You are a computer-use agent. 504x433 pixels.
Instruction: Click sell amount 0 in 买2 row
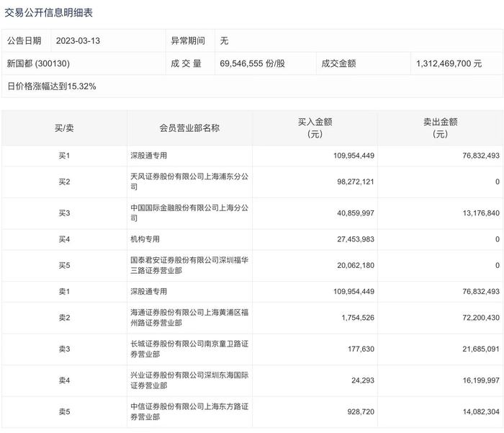click(498, 182)
